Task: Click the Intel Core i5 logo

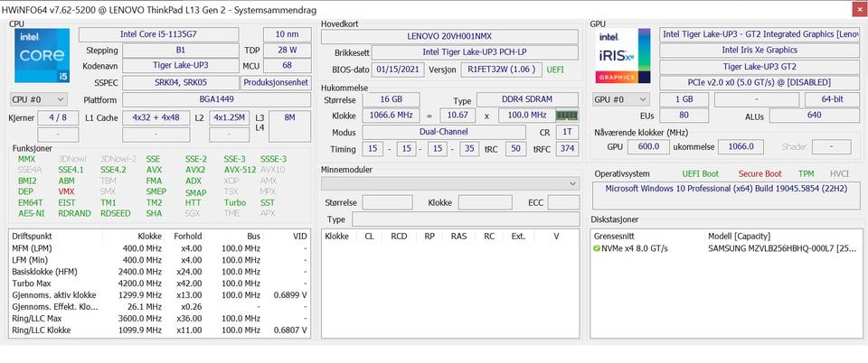Action: [x=40, y=56]
